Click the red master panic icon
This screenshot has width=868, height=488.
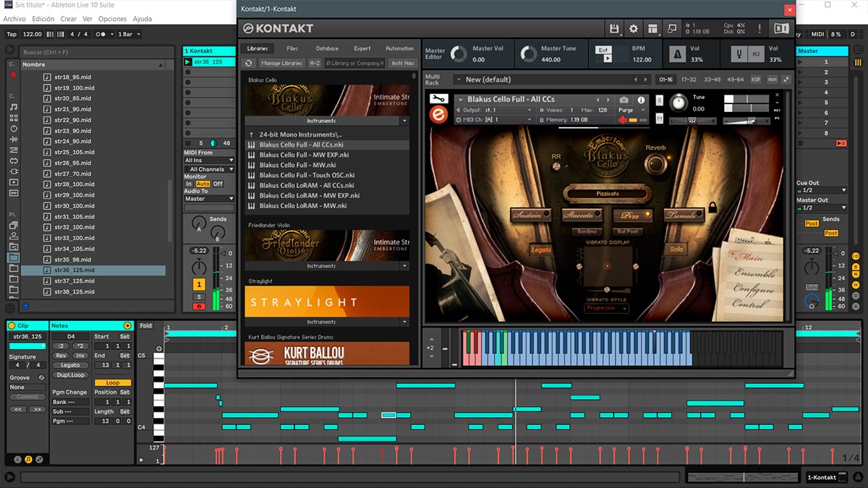(841, 143)
